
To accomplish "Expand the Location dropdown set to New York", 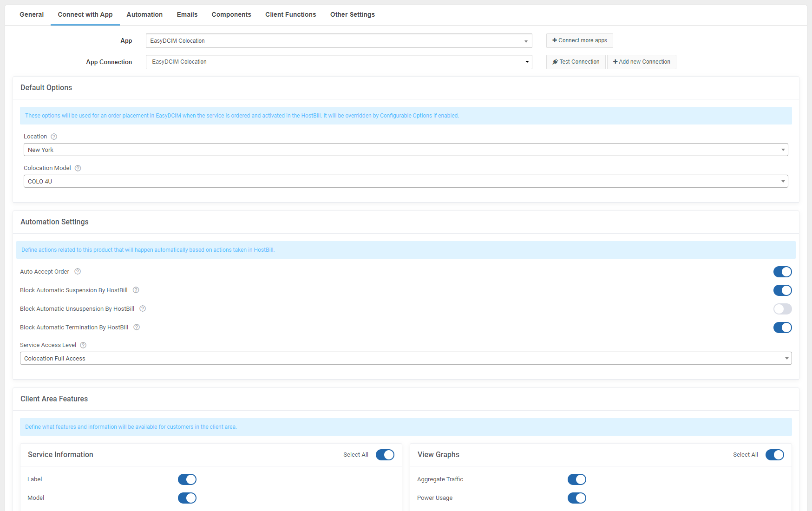I will coord(406,150).
